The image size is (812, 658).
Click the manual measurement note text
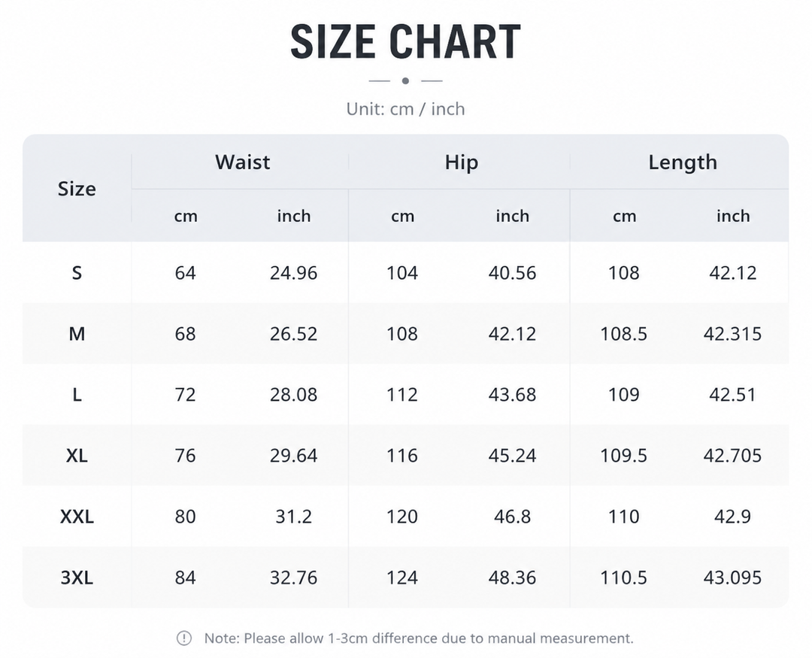coord(419,638)
